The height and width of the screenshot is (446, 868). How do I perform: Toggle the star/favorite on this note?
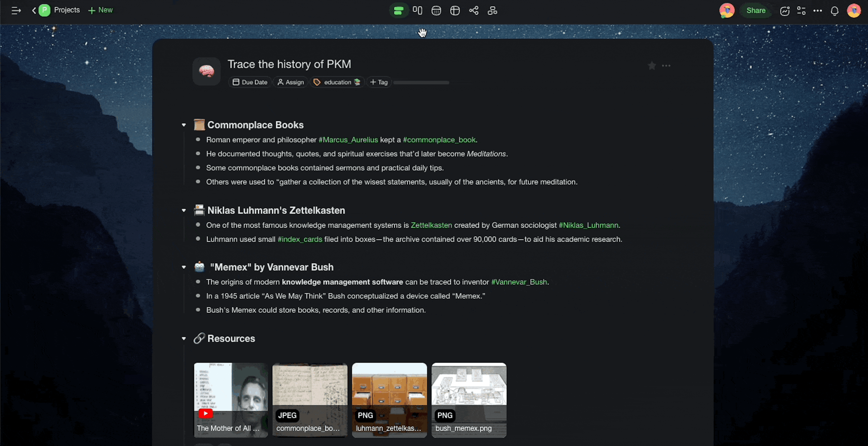click(651, 65)
